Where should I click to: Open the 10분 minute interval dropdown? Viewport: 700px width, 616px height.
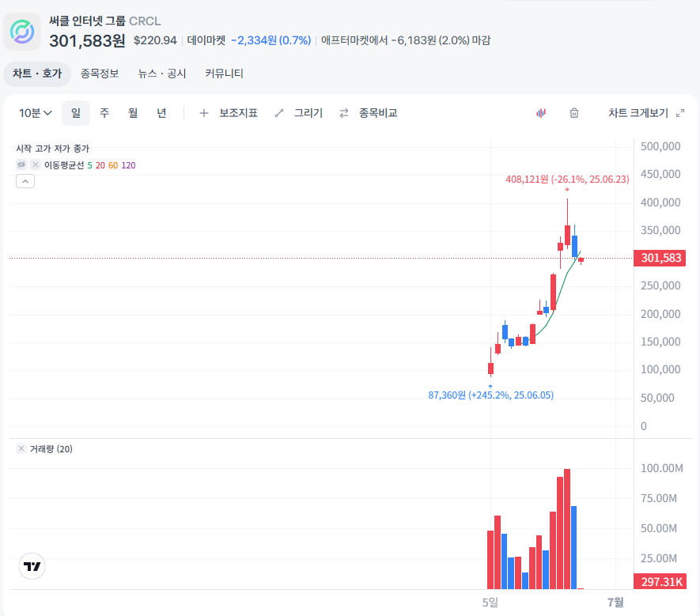(x=36, y=113)
